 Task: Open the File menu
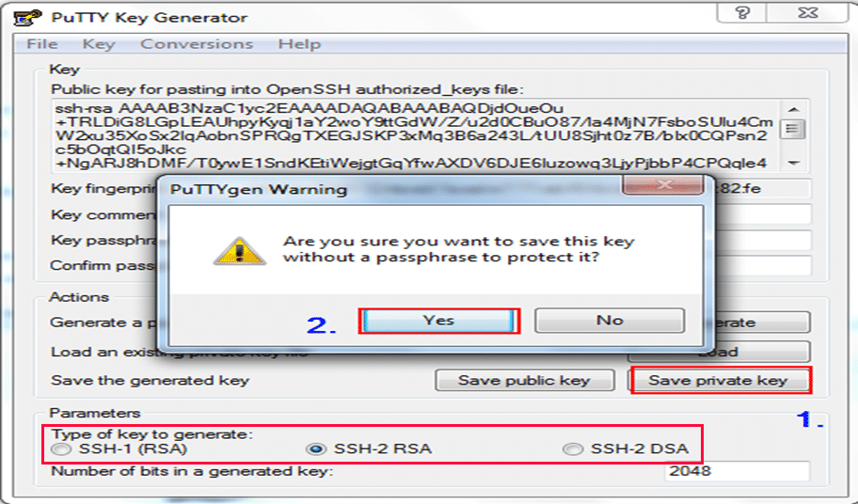(42, 44)
